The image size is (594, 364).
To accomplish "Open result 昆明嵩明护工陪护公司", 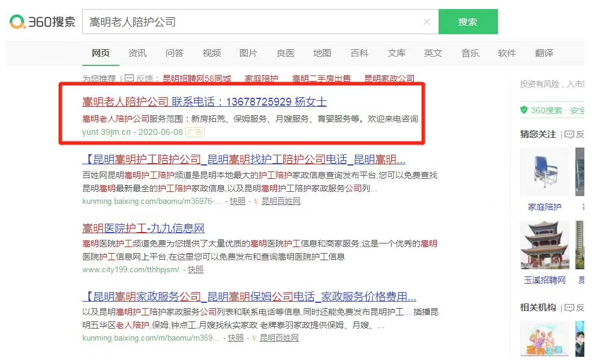I will pyautogui.click(x=244, y=160).
